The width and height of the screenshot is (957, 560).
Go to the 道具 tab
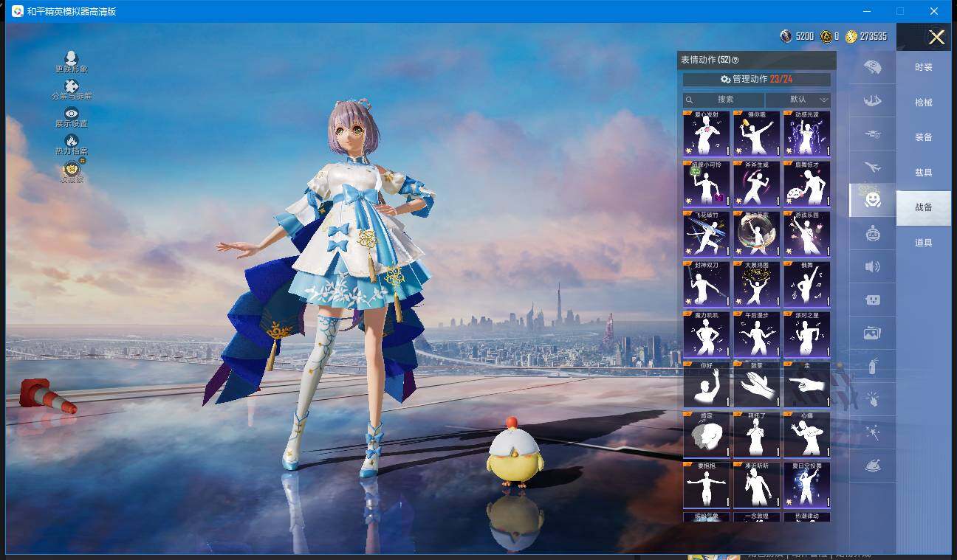tap(923, 243)
